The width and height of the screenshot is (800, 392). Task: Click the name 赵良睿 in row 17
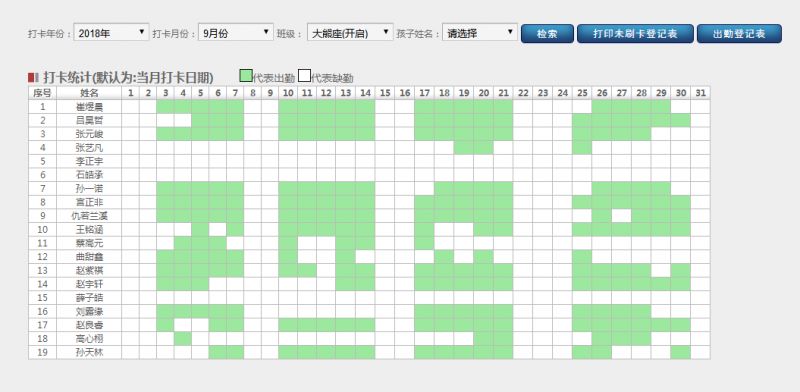[89, 325]
